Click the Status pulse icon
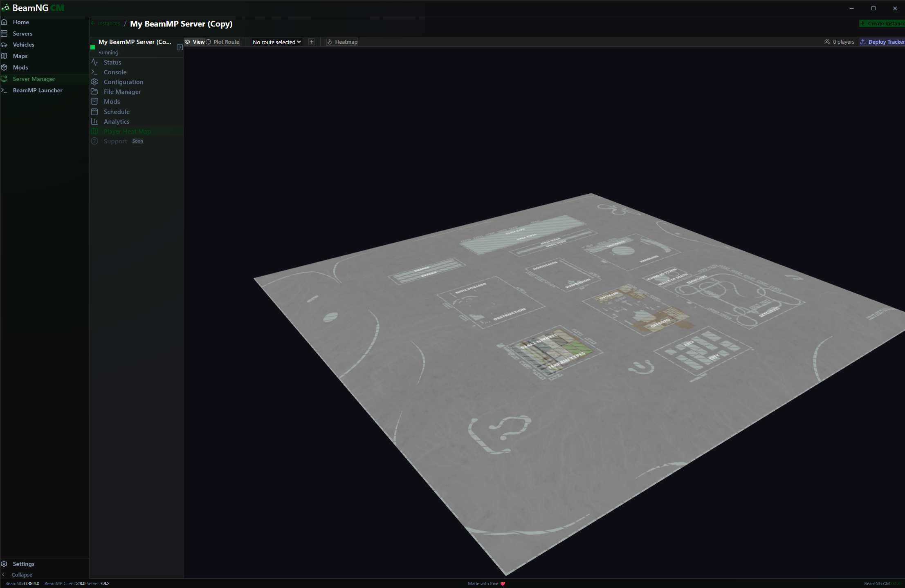905x588 pixels. 94,62
